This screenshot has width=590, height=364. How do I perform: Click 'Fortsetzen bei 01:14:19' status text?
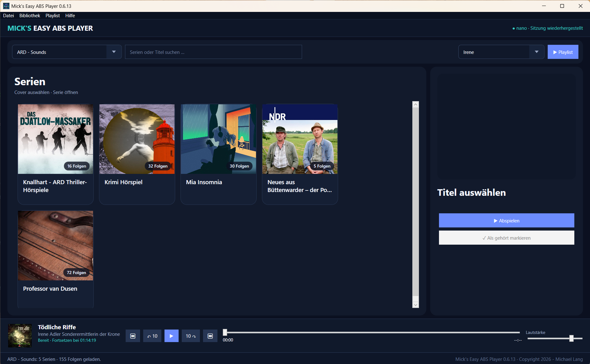pos(74,340)
